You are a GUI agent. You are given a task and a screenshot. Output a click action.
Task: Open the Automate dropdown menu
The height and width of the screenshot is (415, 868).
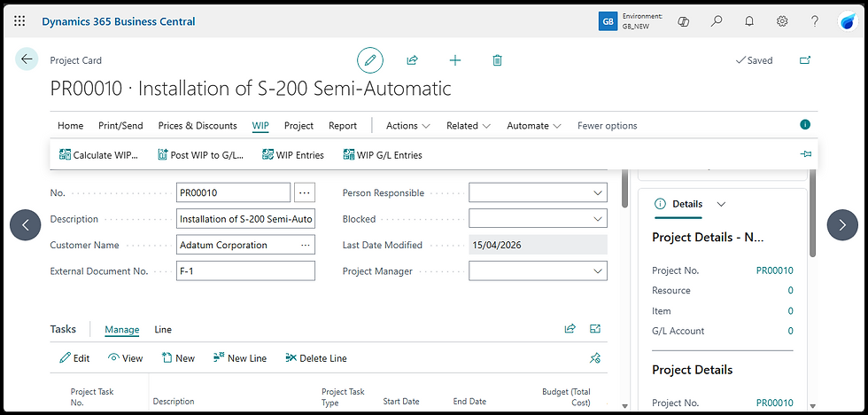[x=534, y=126]
